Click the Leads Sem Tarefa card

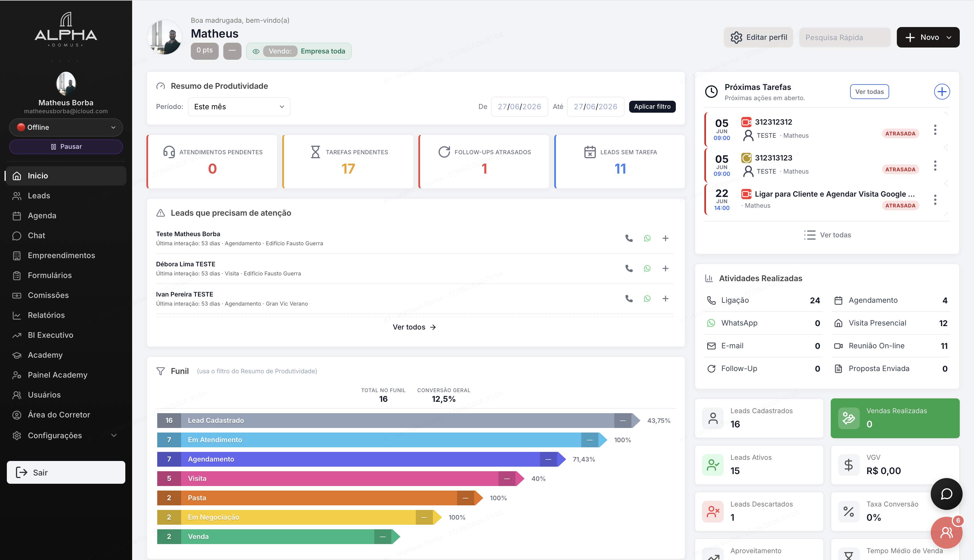[620, 162]
